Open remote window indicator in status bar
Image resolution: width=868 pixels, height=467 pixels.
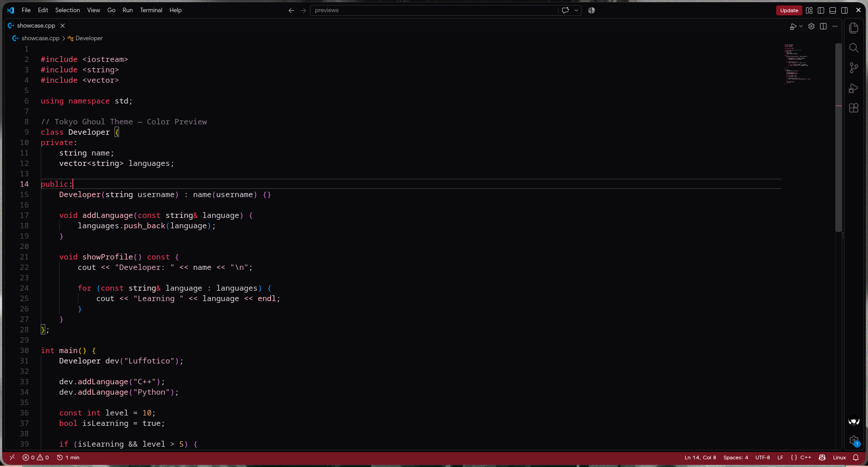(12, 458)
